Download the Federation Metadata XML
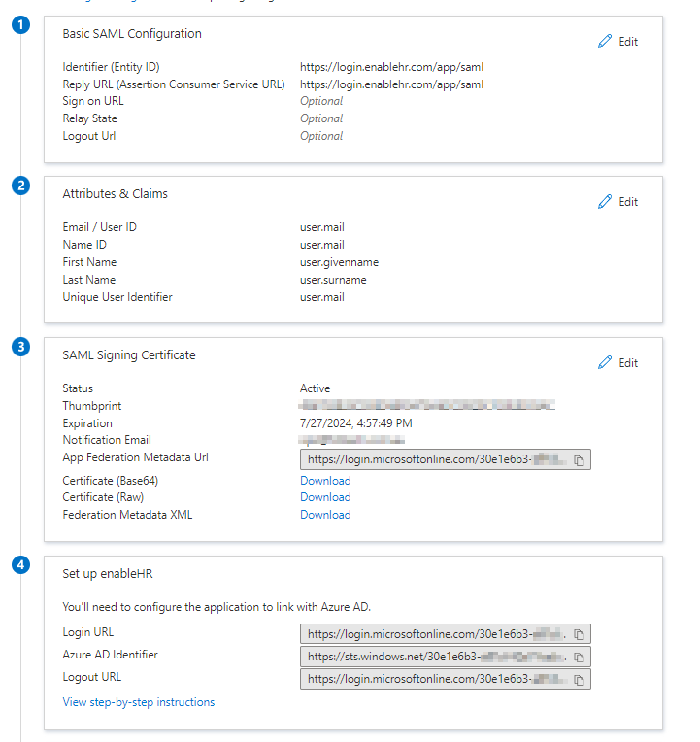700x742 pixels. point(325,515)
